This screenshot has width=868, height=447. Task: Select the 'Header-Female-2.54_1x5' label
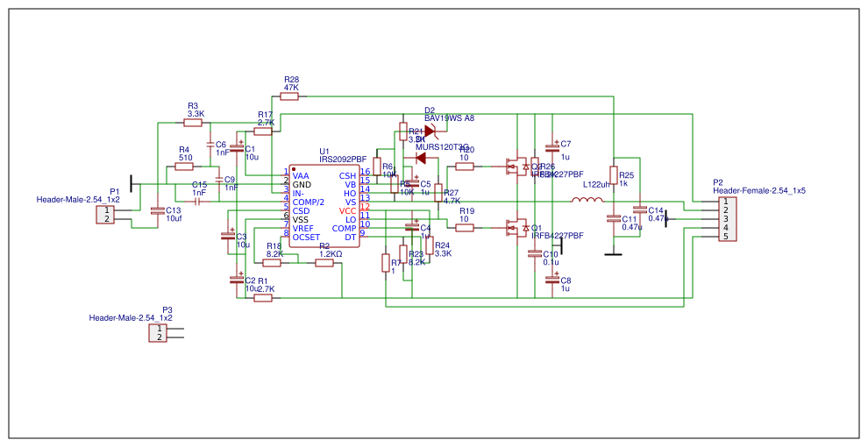click(759, 190)
